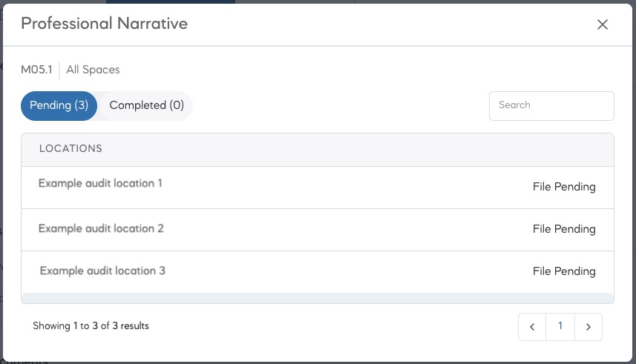The width and height of the screenshot is (636, 364).
Task: Click the Showing 1 to 3 results text
Action: 91,326
